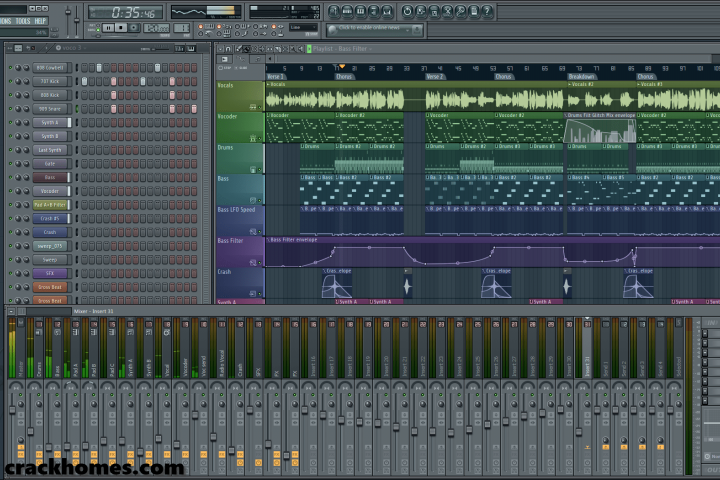Click the question mark help icon
720x480 pixels.
(x=487, y=11)
